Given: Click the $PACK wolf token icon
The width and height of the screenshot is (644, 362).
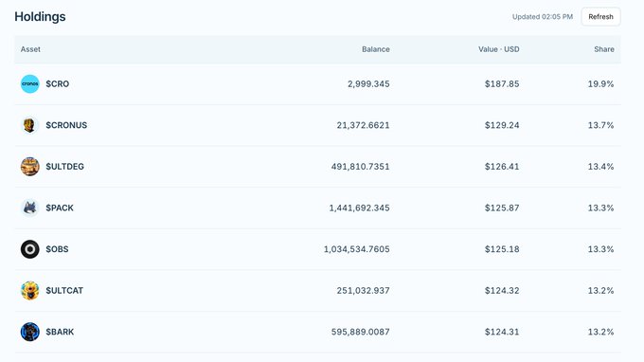Looking at the screenshot, I should 30,208.
